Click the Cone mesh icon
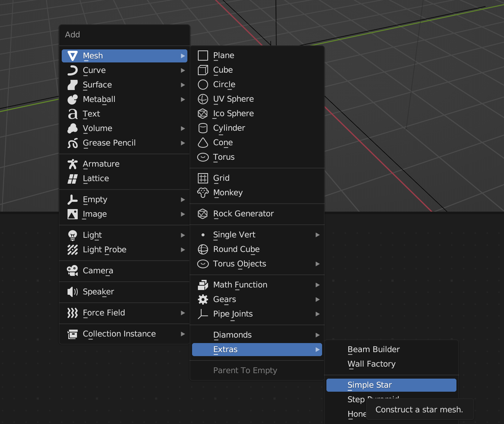 coord(203,143)
